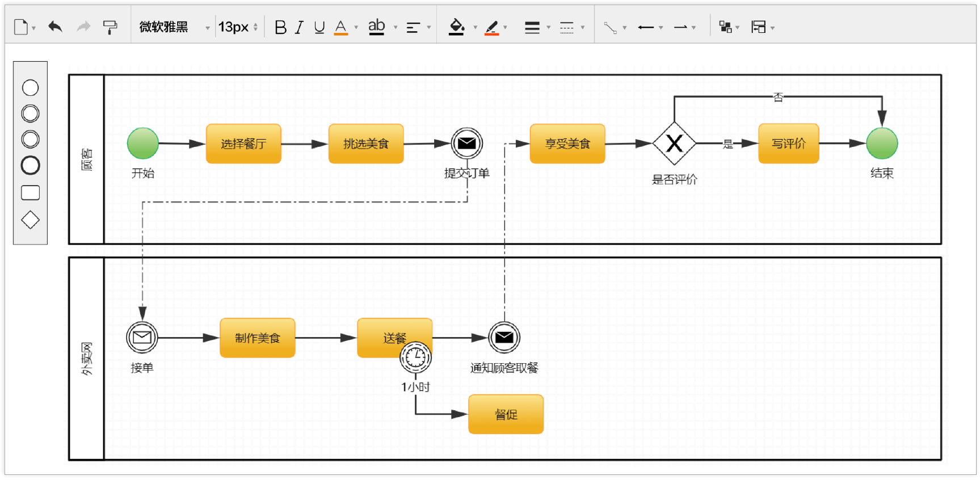Click the fill color bucket icon
This screenshot has width=980, height=480.
pyautogui.click(x=456, y=27)
